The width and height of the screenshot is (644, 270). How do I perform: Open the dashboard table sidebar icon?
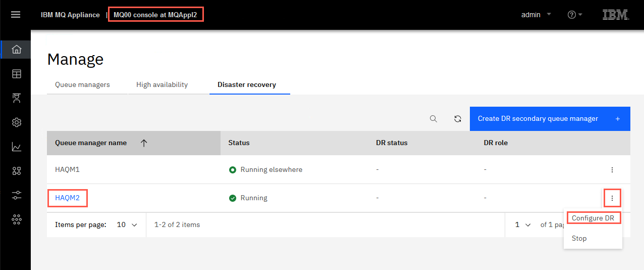pos(17,74)
